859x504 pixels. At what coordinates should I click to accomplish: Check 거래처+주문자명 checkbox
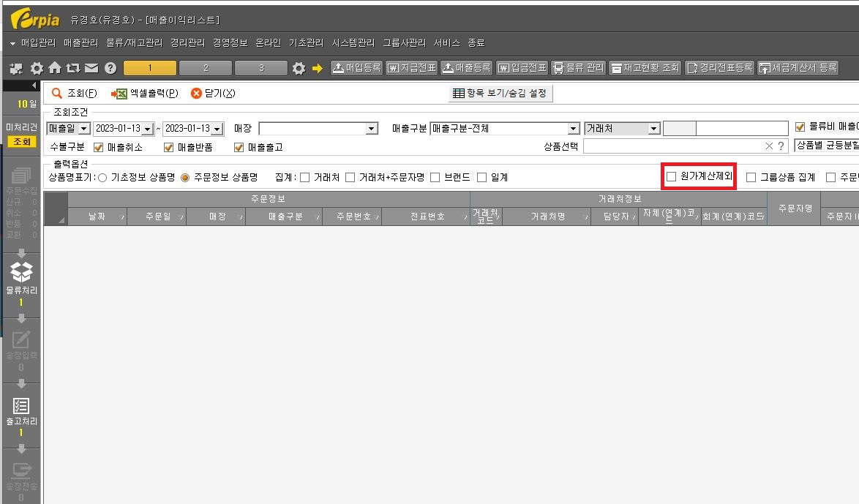pyautogui.click(x=350, y=178)
